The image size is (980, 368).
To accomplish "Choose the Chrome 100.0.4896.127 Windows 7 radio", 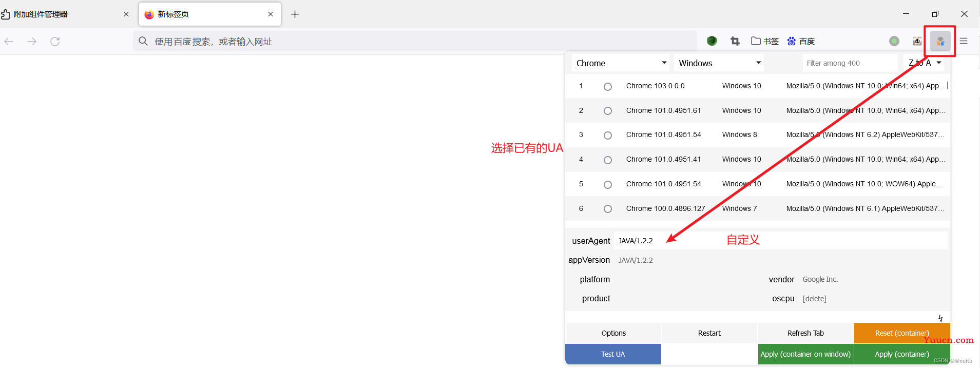I will [x=608, y=209].
